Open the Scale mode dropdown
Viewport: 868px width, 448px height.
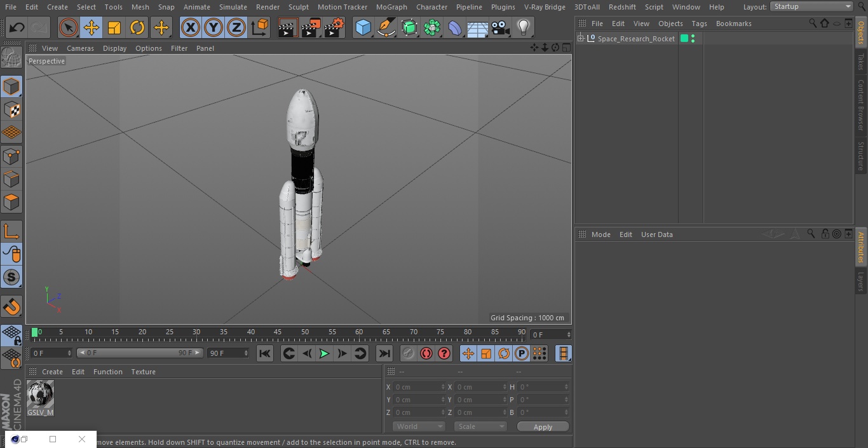(x=480, y=426)
